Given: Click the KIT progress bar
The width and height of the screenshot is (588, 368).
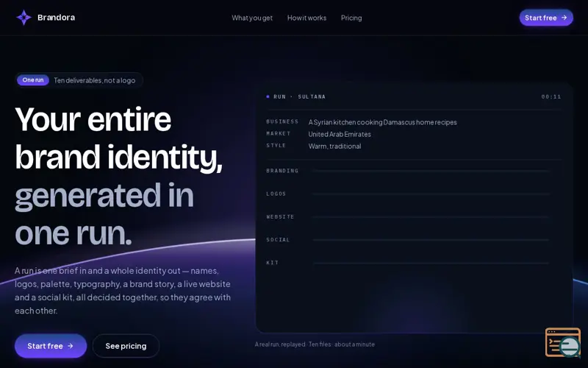Looking at the screenshot, I should coord(431,263).
